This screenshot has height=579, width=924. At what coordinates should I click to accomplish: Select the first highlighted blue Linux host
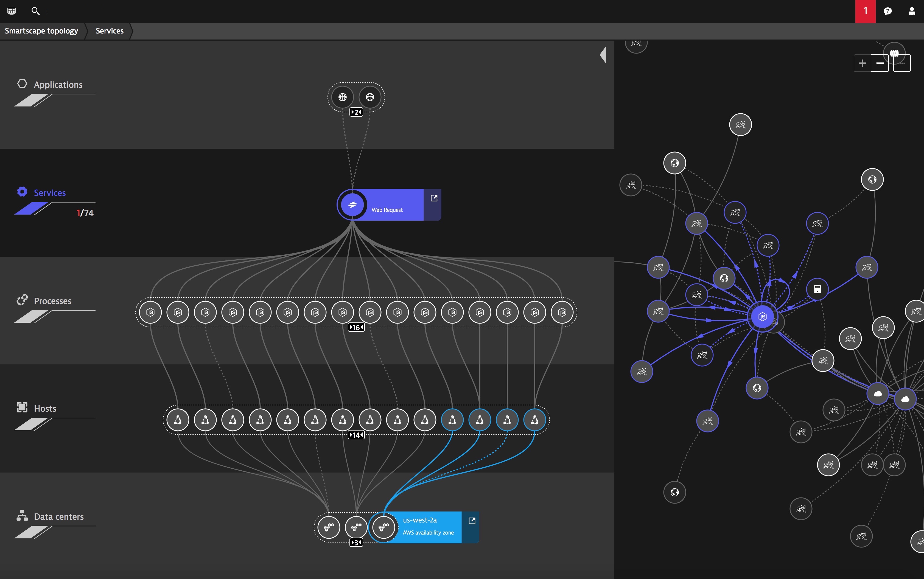pos(452,420)
